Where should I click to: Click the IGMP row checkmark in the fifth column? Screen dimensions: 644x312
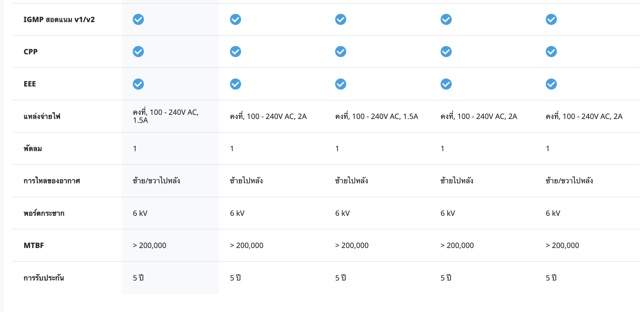(x=551, y=19)
